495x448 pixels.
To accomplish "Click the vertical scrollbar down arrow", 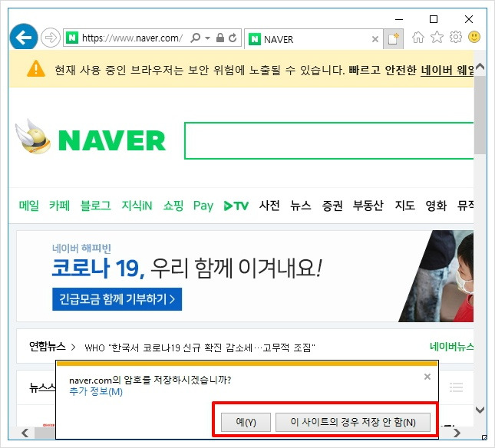I will pos(480,410).
